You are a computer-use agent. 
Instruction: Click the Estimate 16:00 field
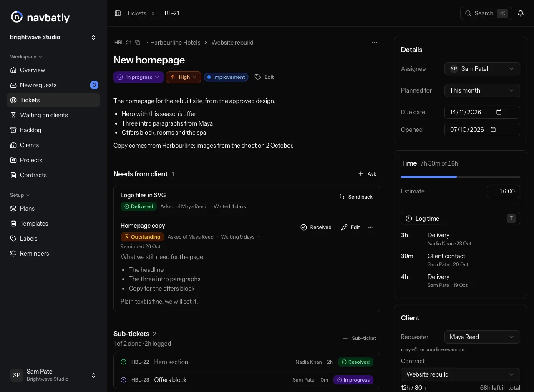[504, 191]
